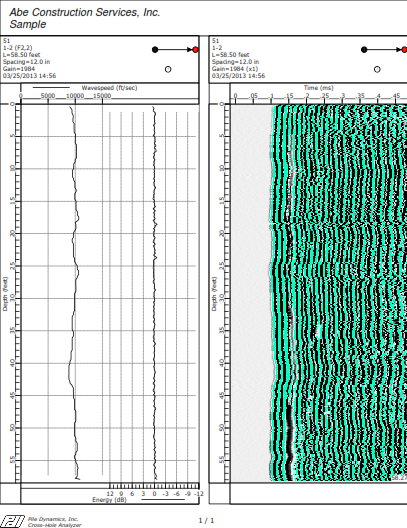Click the 'Depth (feet)' label beside wavespeed plot
The width and height of the screenshot is (407, 528).
(x=5, y=294)
